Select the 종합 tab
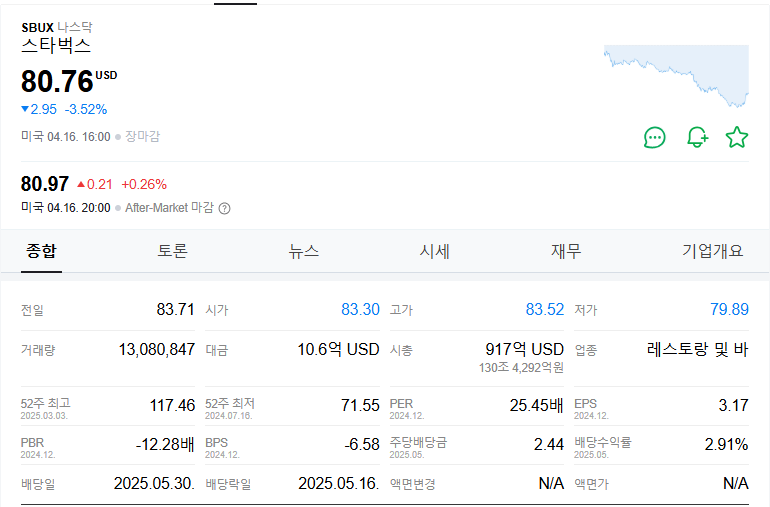The image size is (770, 507). coord(41,251)
